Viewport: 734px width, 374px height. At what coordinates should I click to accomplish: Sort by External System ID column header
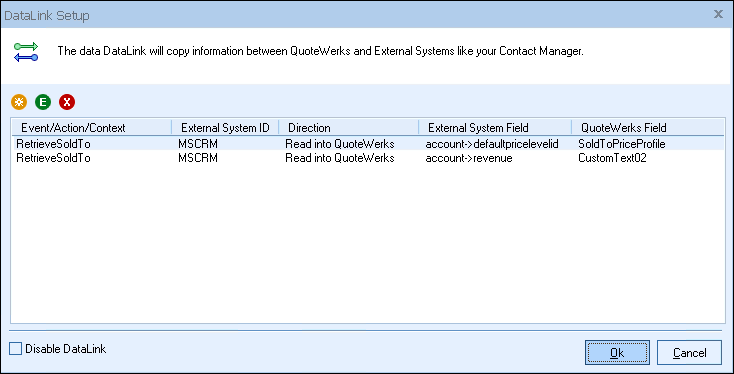[225, 128]
